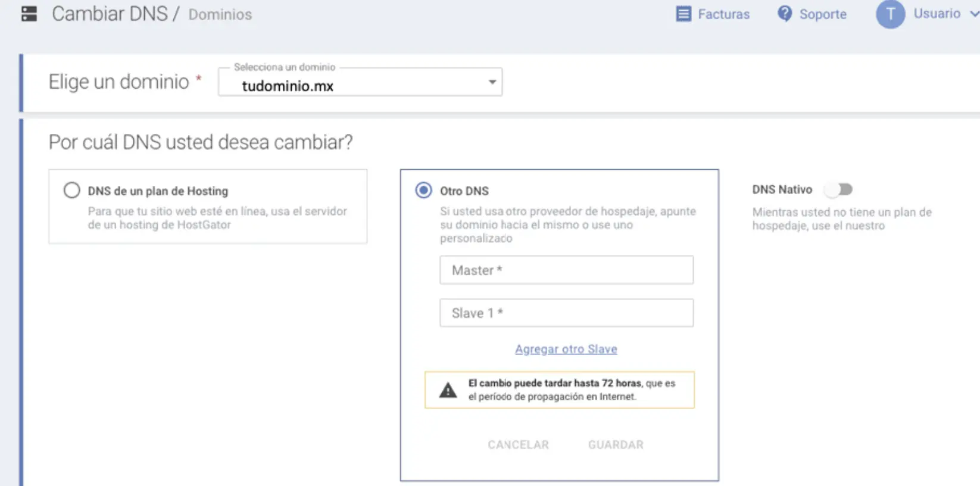980x486 pixels.
Task: Click the 'DNS de un plan de Hosting' card title
Action: pyautogui.click(x=158, y=191)
